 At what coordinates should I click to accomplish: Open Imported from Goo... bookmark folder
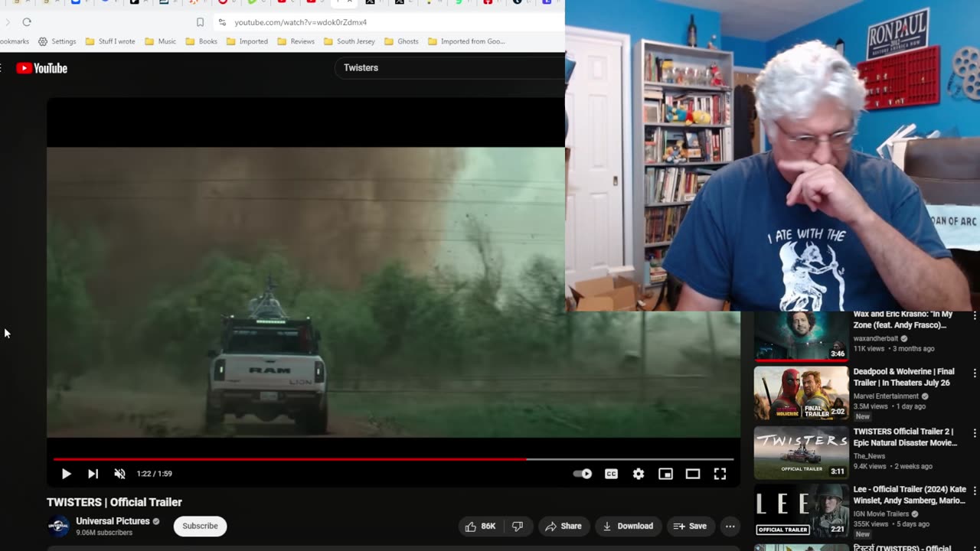point(466,41)
